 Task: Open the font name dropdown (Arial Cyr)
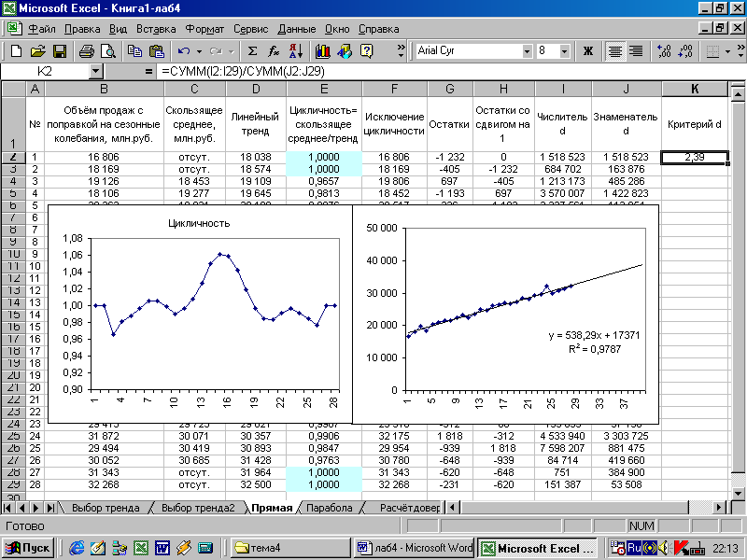point(527,51)
